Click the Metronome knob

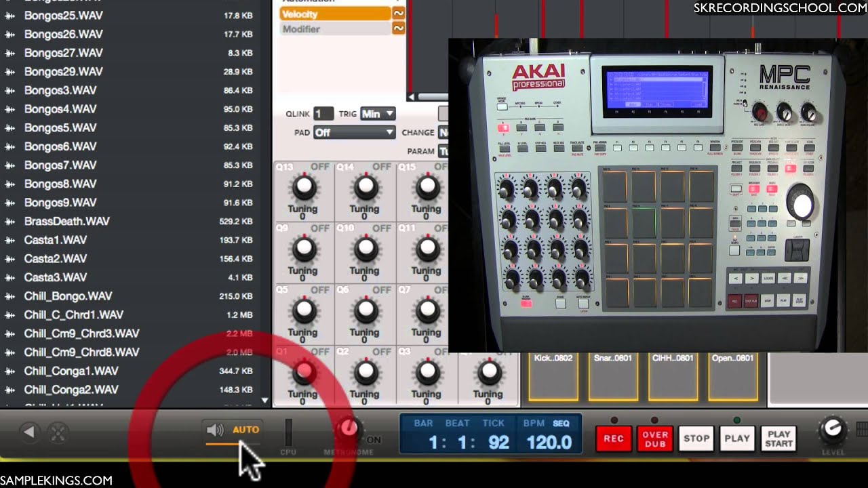coord(349,428)
